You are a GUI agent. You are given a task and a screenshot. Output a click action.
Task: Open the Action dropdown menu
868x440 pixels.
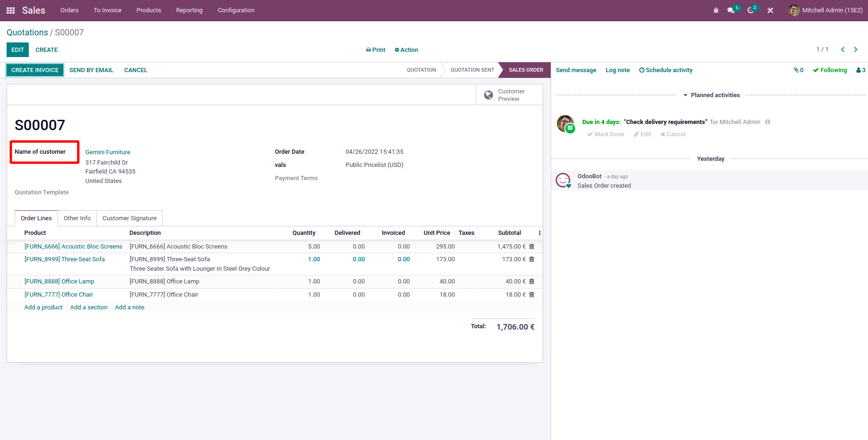[x=406, y=50]
